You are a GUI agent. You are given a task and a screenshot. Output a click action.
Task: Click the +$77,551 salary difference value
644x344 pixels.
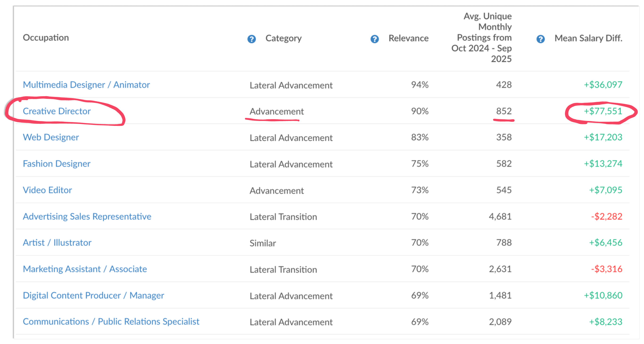[603, 111]
